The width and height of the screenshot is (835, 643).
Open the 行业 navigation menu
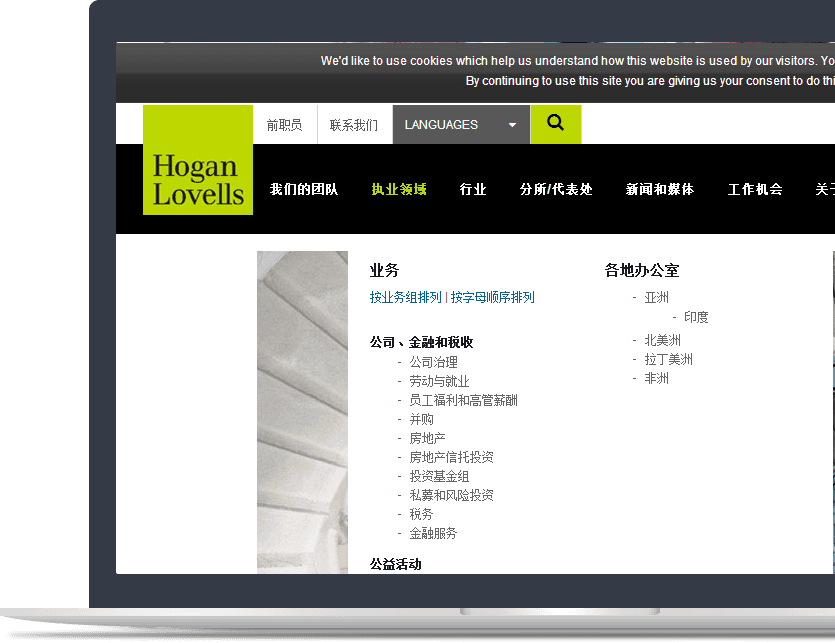click(473, 189)
